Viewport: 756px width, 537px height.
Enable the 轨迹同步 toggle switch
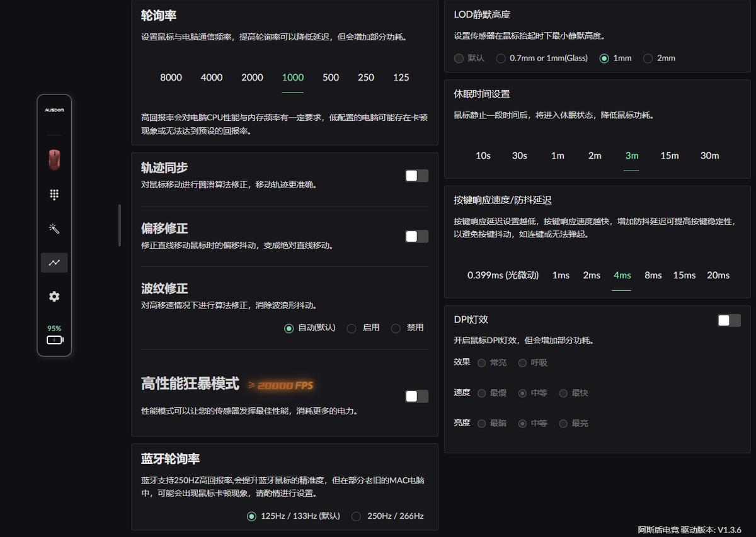pyautogui.click(x=416, y=176)
